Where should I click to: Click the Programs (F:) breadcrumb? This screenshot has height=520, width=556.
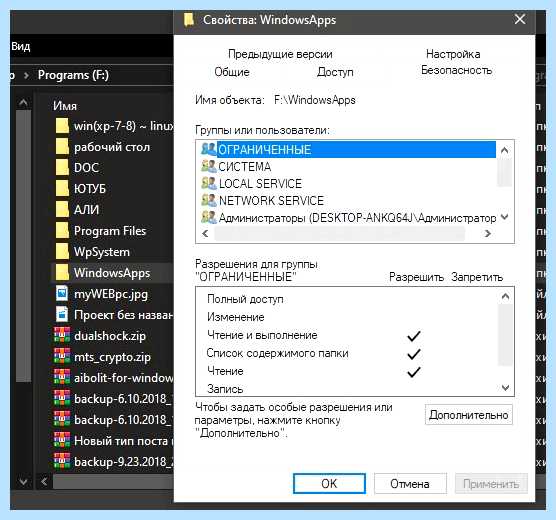coord(73,75)
